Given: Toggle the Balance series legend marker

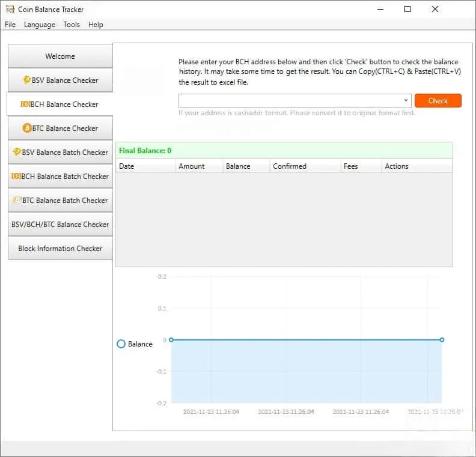Looking at the screenshot, I should (x=121, y=344).
